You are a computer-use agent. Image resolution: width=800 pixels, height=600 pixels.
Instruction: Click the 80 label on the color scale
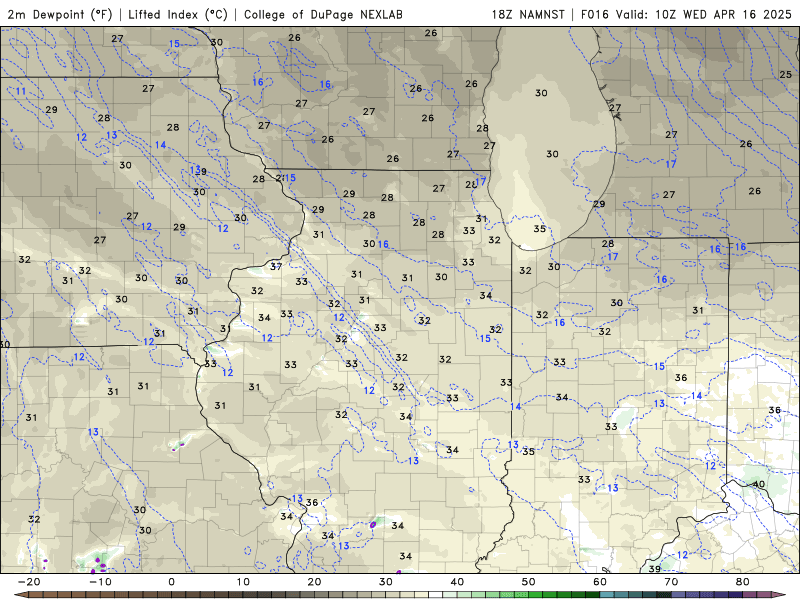tap(743, 582)
